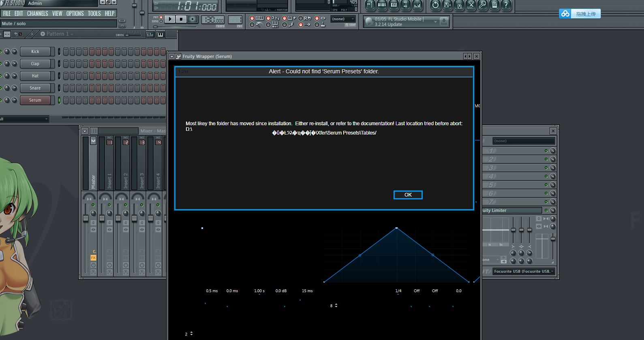Click the Save project toolbar icon

coord(447,5)
